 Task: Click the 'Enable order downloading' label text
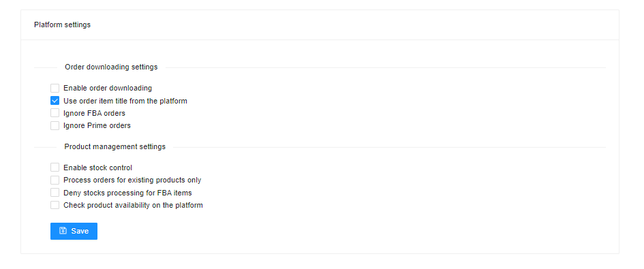pos(108,88)
